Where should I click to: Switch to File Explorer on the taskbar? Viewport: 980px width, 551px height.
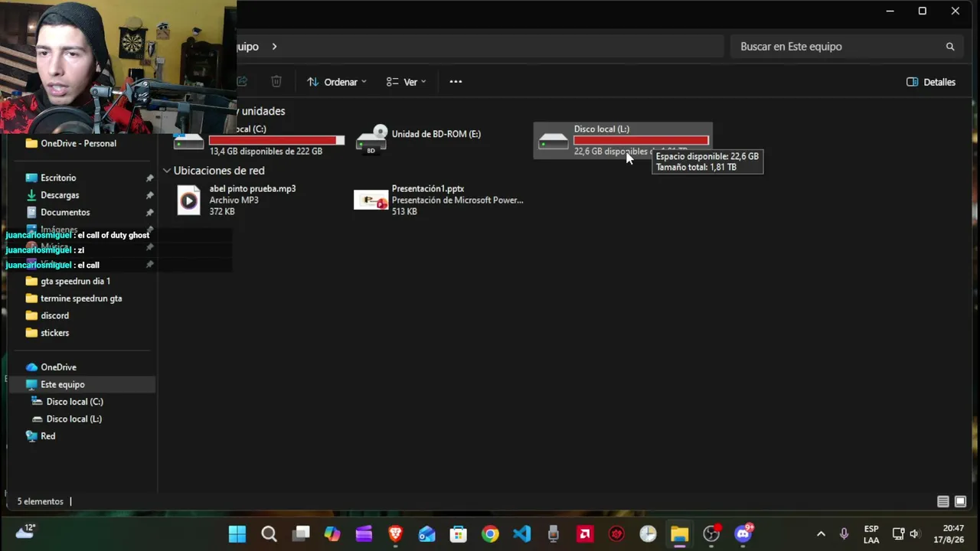(x=679, y=534)
